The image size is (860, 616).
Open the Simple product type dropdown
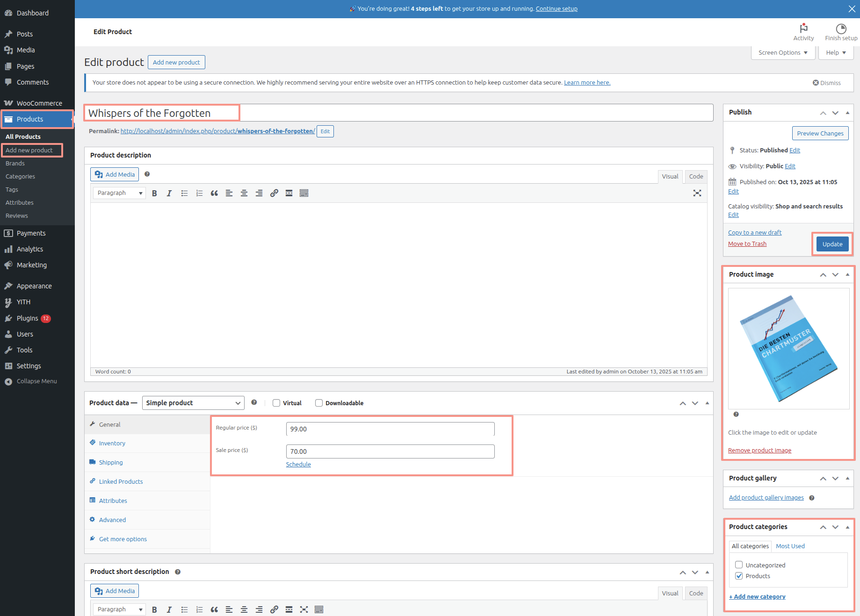(x=193, y=403)
